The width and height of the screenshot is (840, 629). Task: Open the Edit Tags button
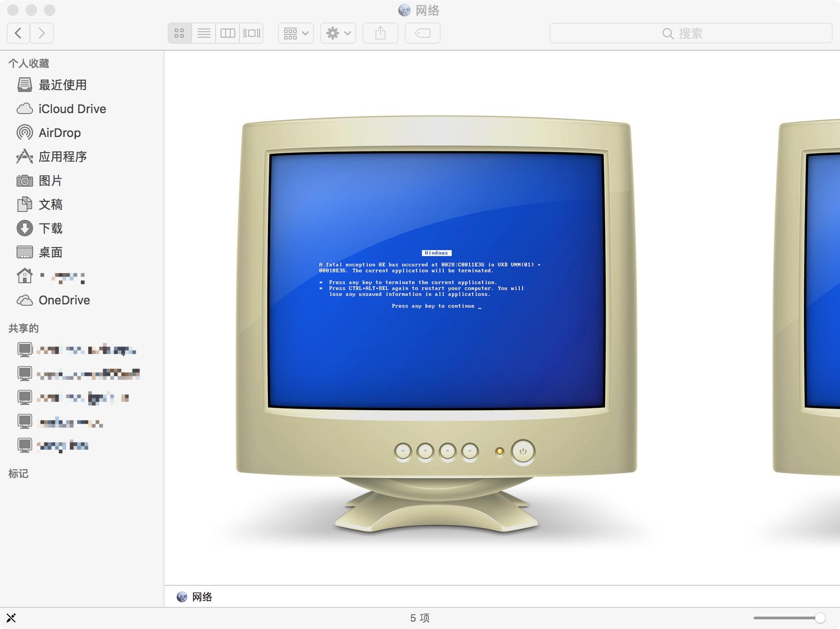(x=422, y=33)
